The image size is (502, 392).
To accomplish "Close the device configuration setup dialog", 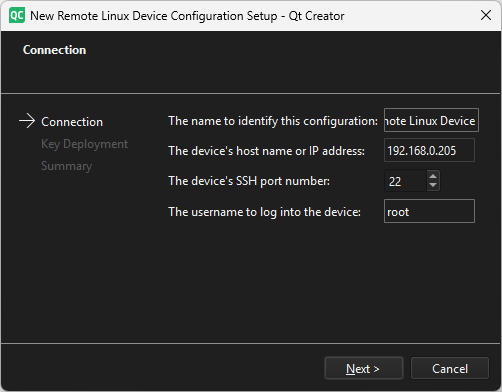I will click(486, 15).
